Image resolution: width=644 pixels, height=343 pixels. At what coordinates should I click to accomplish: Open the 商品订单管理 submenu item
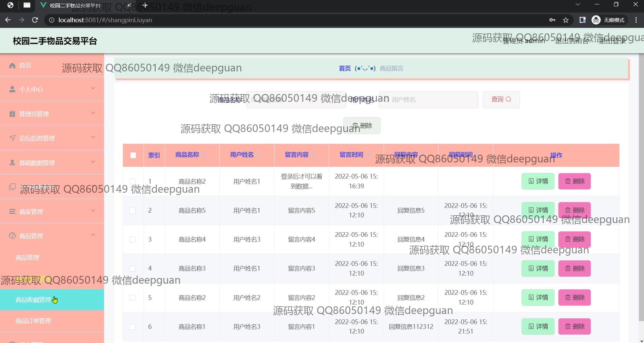[33, 321]
